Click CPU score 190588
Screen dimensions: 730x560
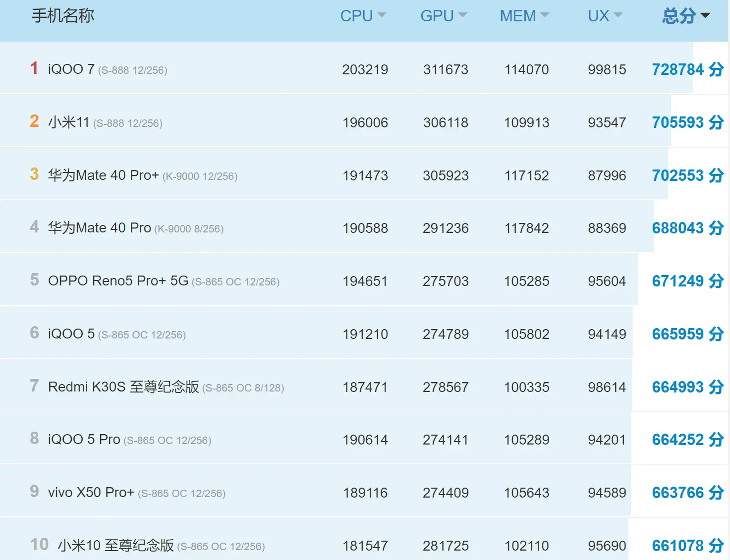tap(365, 228)
